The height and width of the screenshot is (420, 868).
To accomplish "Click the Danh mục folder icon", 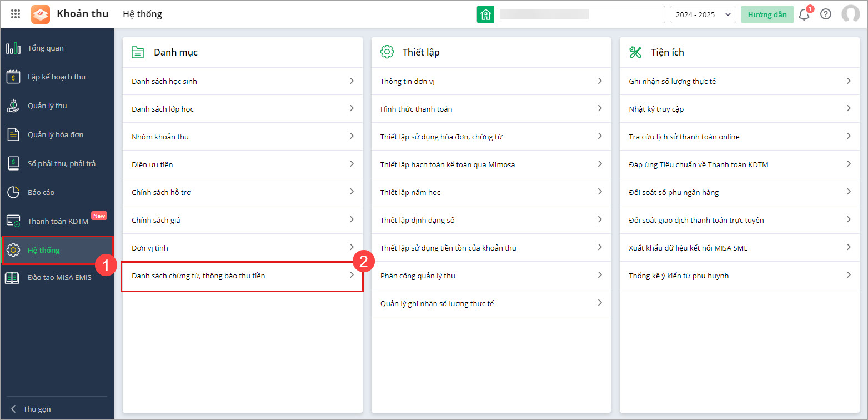I will pyautogui.click(x=138, y=53).
